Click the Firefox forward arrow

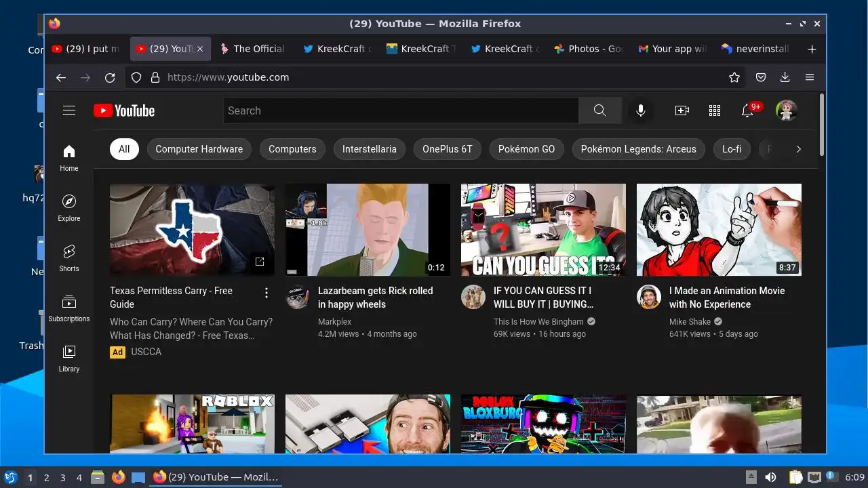85,77
